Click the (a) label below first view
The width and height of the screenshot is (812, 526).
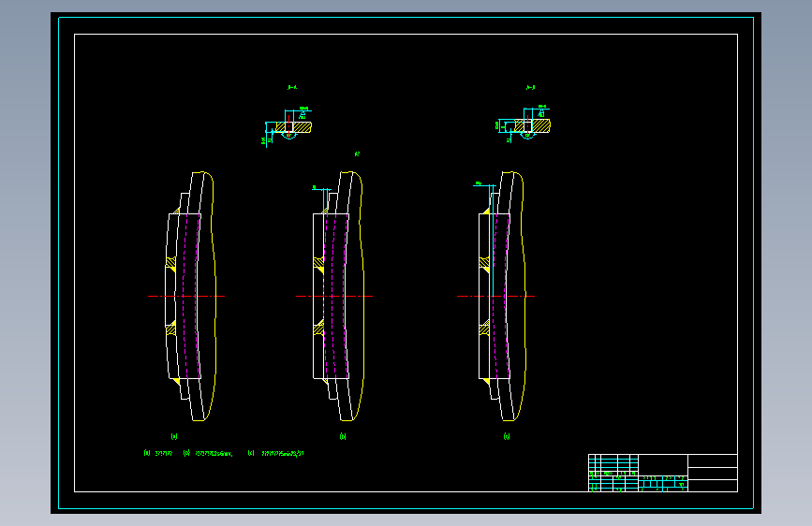174,436
